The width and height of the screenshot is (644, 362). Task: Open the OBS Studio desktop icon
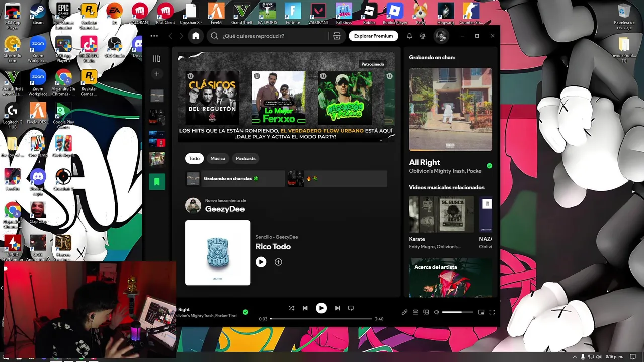(114, 48)
